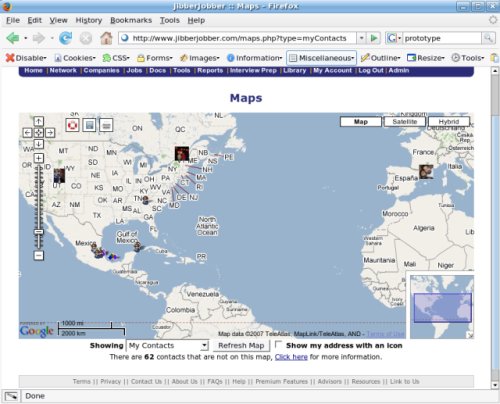Go to the Home page icon
The height and width of the screenshot is (404, 500).
pos(106,38)
